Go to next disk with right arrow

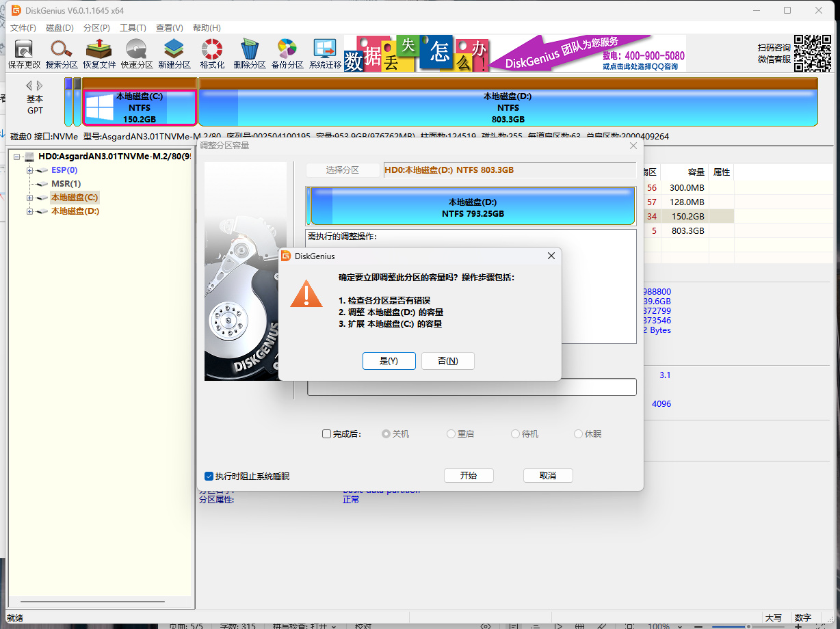coord(40,85)
